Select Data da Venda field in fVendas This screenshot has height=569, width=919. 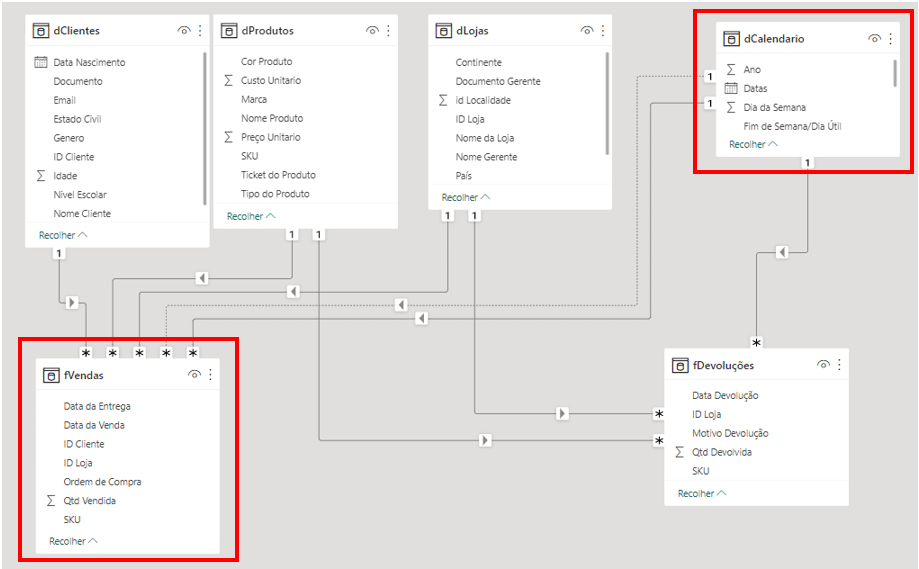click(x=94, y=425)
